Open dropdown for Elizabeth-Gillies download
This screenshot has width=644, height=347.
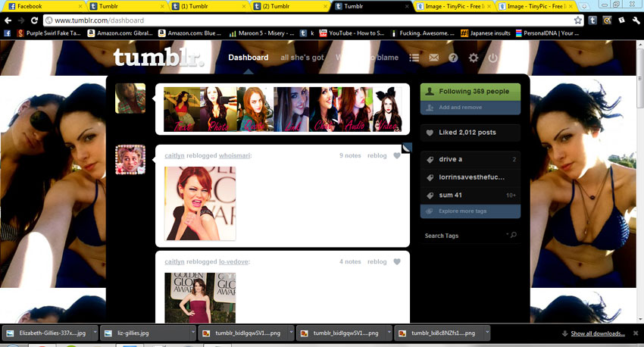click(x=95, y=333)
